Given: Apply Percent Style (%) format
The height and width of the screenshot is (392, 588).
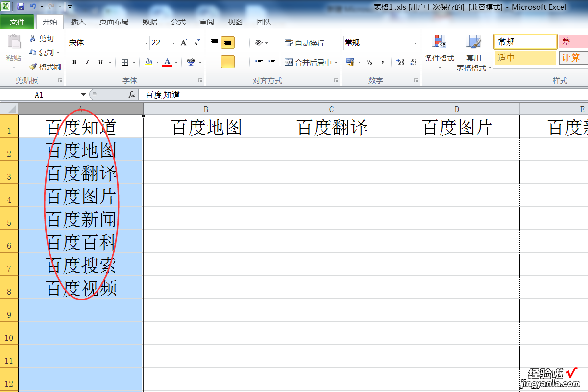Looking at the screenshot, I should (369, 62).
